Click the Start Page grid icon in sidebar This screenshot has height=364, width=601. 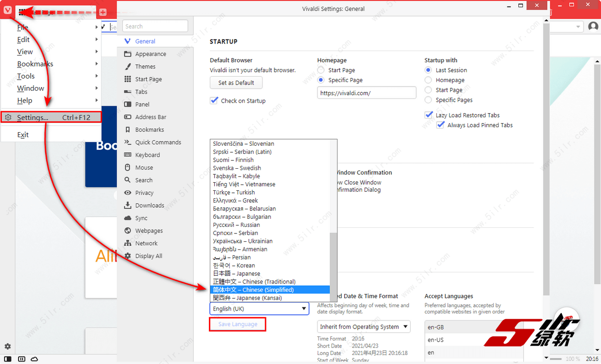pyautogui.click(x=127, y=79)
